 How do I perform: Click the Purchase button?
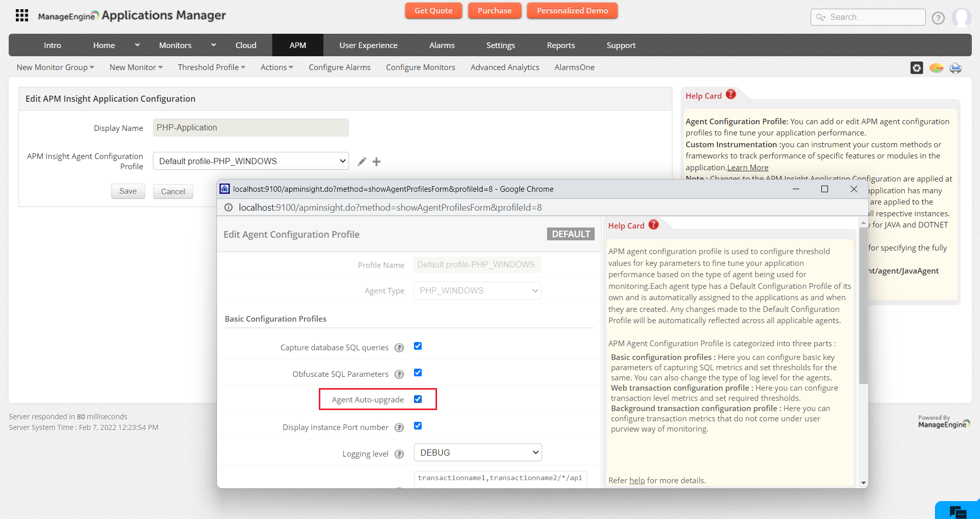point(494,11)
